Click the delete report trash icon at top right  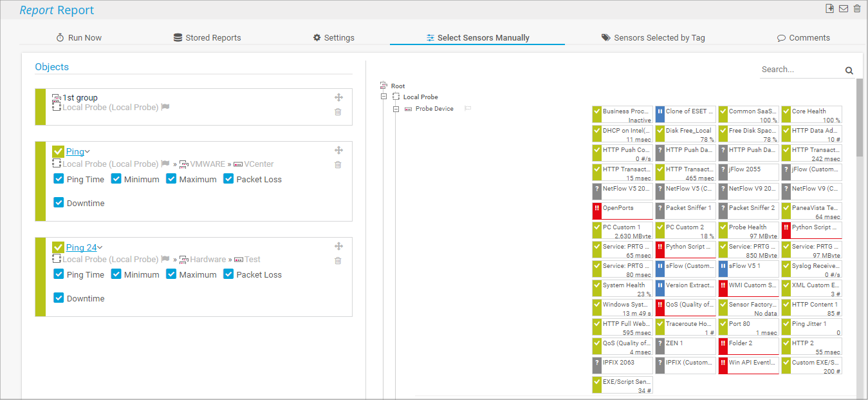point(856,8)
